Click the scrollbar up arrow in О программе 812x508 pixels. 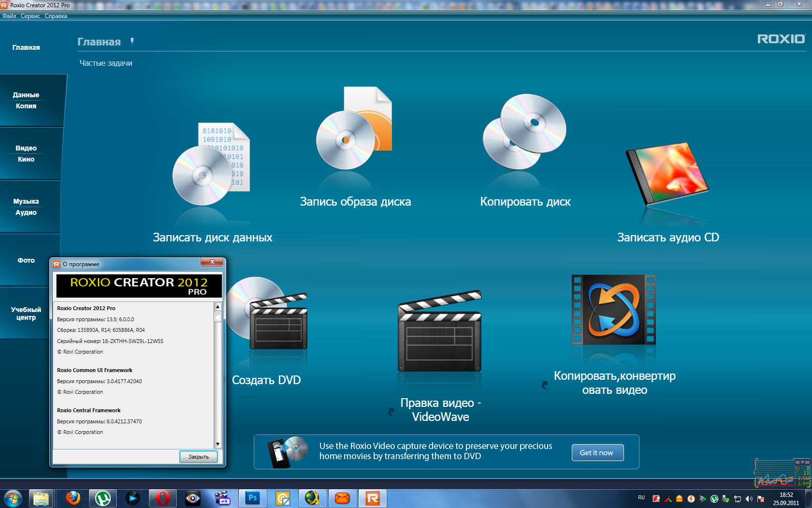(217, 307)
